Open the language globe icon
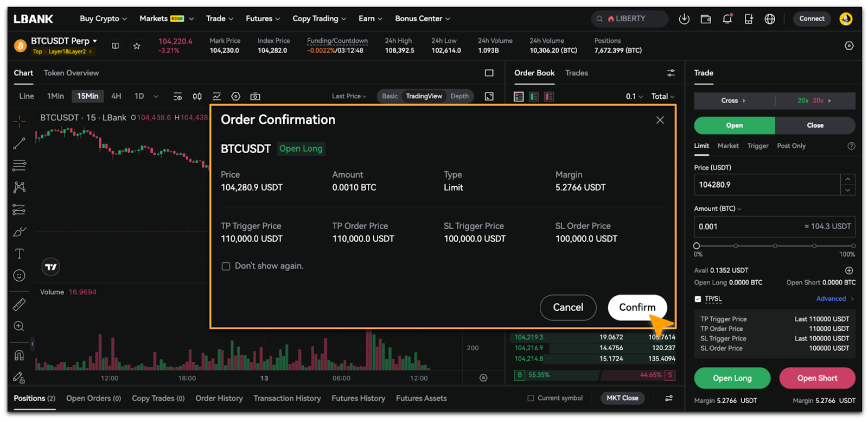The height and width of the screenshot is (422, 868). (x=769, y=19)
